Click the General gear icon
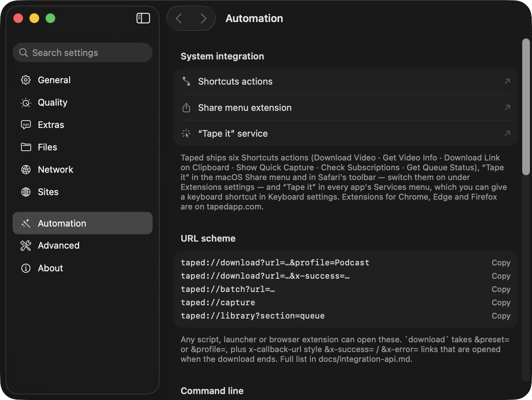Viewport: 532px width, 400px height. point(26,80)
